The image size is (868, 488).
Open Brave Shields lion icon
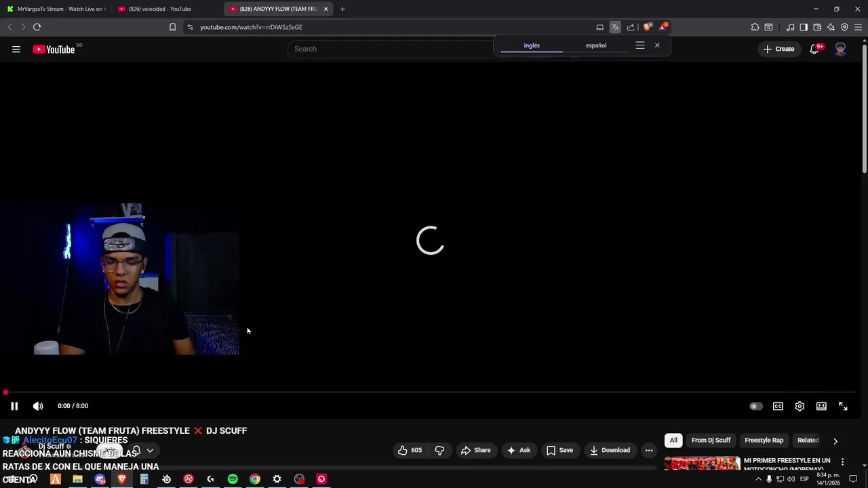point(647,27)
